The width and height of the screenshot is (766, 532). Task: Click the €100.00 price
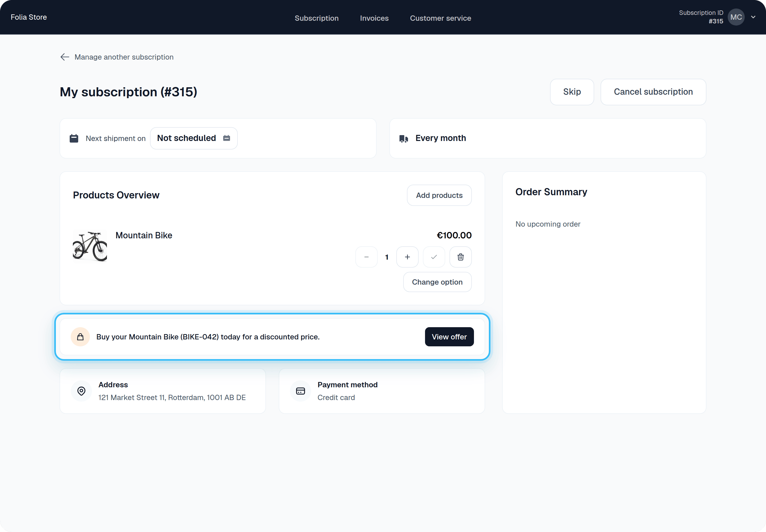(454, 235)
